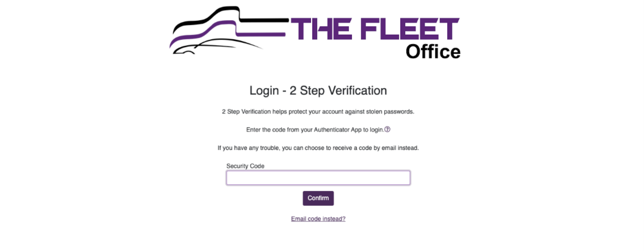The width and height of the screenshot is (644, 251).
Task: Open the help icon beside Authenticator App text
Action: [x=387, y=129]
